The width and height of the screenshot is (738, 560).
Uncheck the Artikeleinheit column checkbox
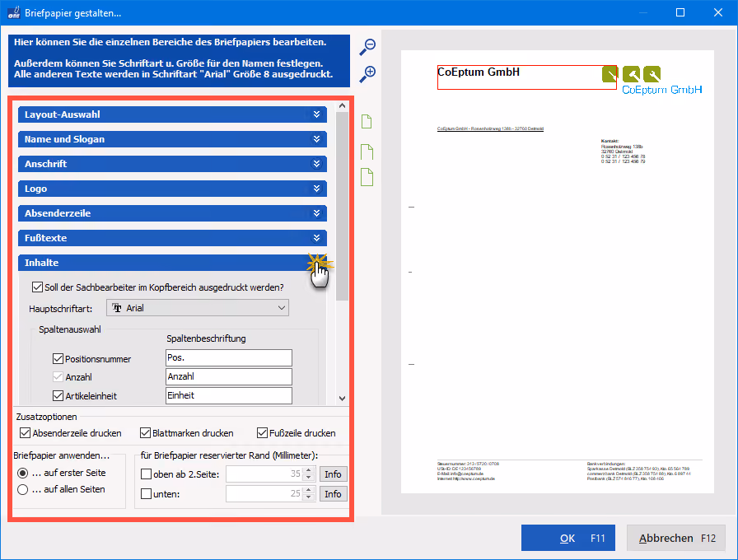click(x=58, y=396)
